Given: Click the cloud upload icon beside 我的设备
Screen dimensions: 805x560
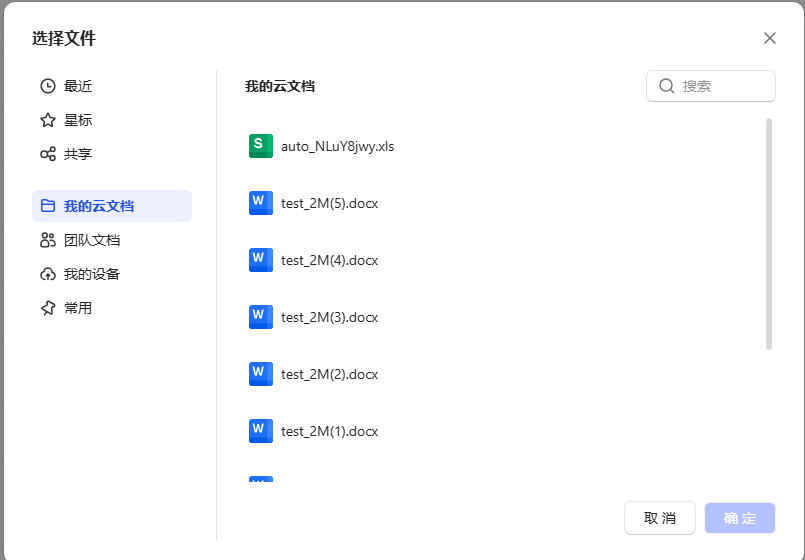Looking at the screenshot, I should 48,274.
